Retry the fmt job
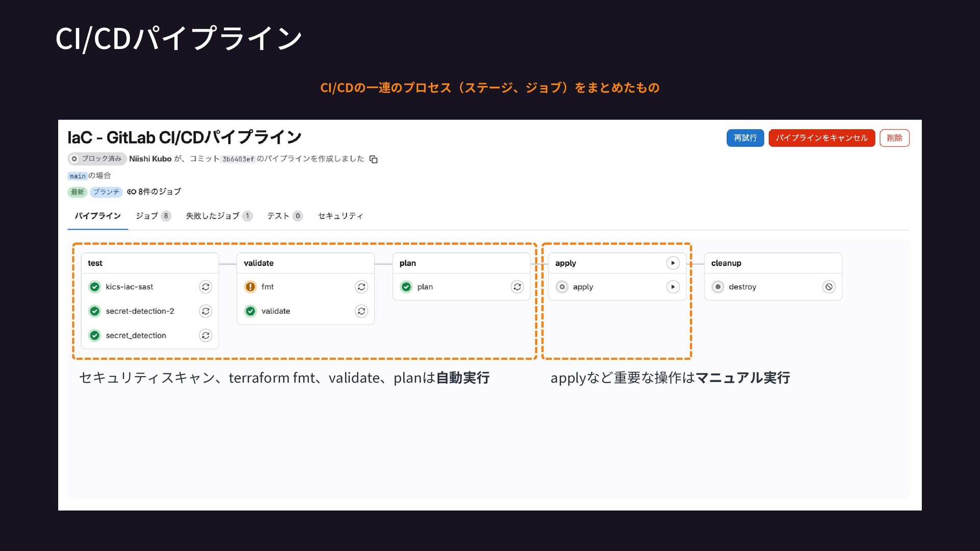This screenshot has height=551, width=980. tap(361, 287)
